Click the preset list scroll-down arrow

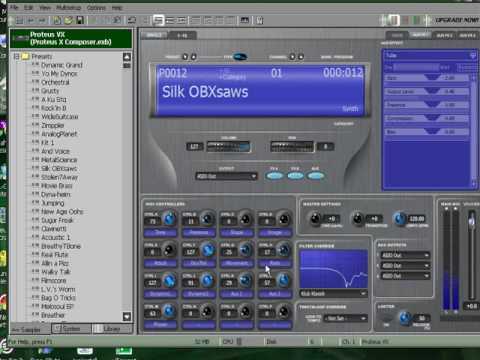point(127,316)
